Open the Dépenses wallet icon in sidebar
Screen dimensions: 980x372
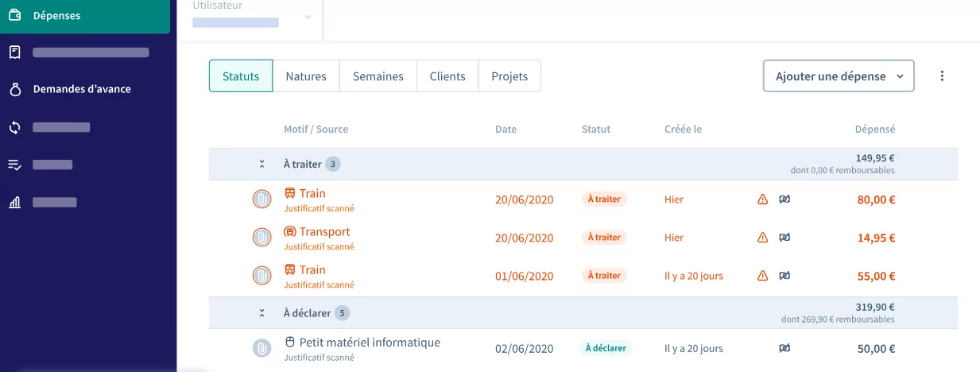pos(14,15)
